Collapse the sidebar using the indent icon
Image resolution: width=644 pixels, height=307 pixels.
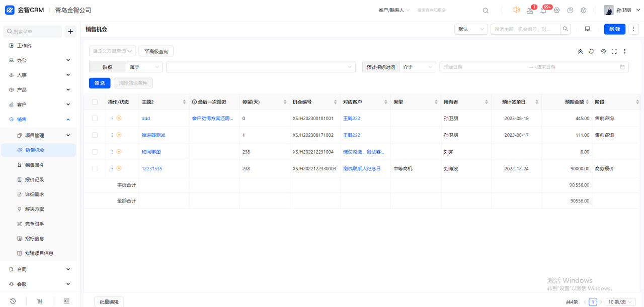(66, 301)
